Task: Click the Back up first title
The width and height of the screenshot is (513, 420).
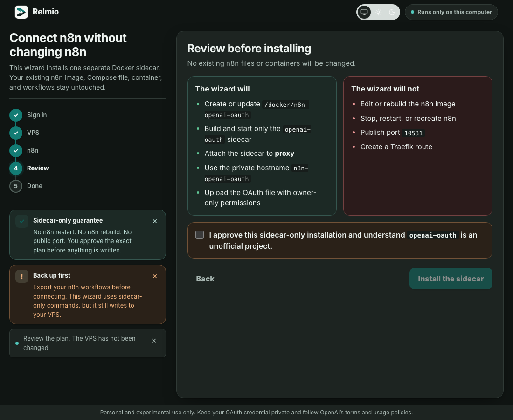Action: 52,276
